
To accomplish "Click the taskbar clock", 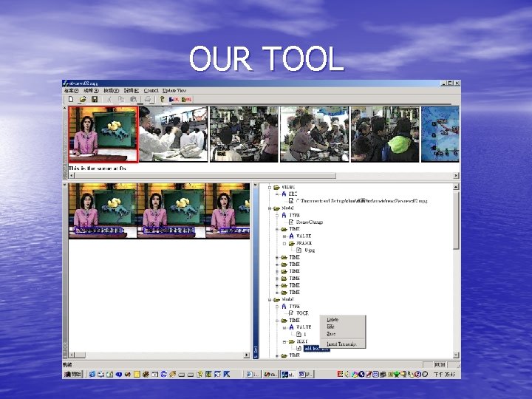I will click(x=445, y=374).
